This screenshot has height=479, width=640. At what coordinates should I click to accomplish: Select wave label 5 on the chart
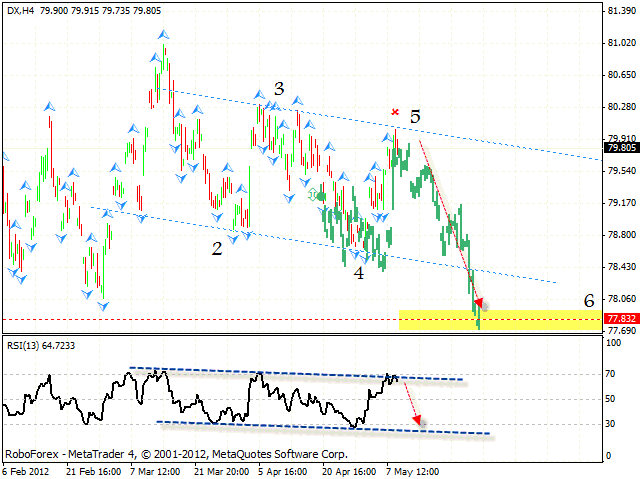tap(415, 117)
